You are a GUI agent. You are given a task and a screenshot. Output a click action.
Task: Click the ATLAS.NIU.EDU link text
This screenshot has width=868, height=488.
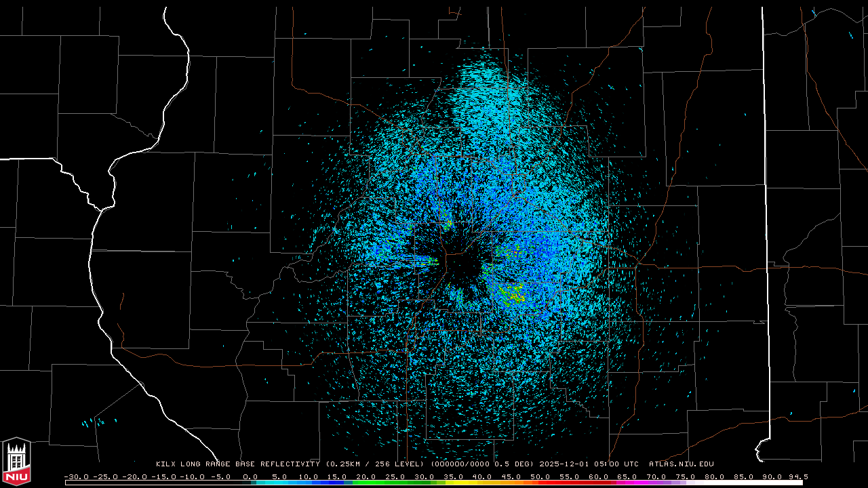click(681, 464)
